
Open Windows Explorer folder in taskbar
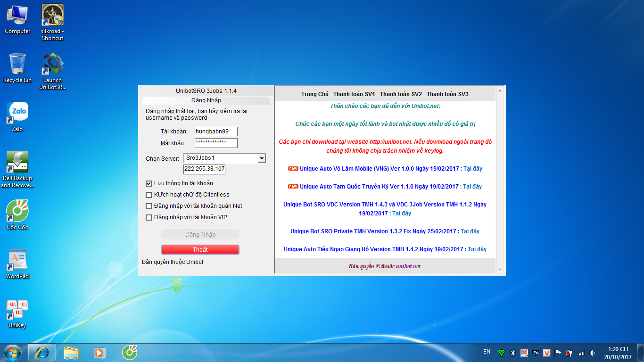[71, 353]
